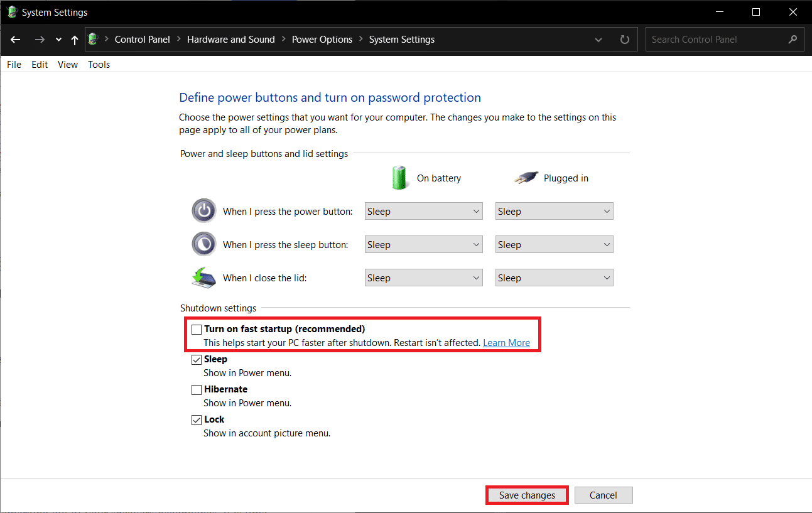Uncheck the Sleep checkbox
812x513 pixels.
pyautogui.click(x=197, y=360)
